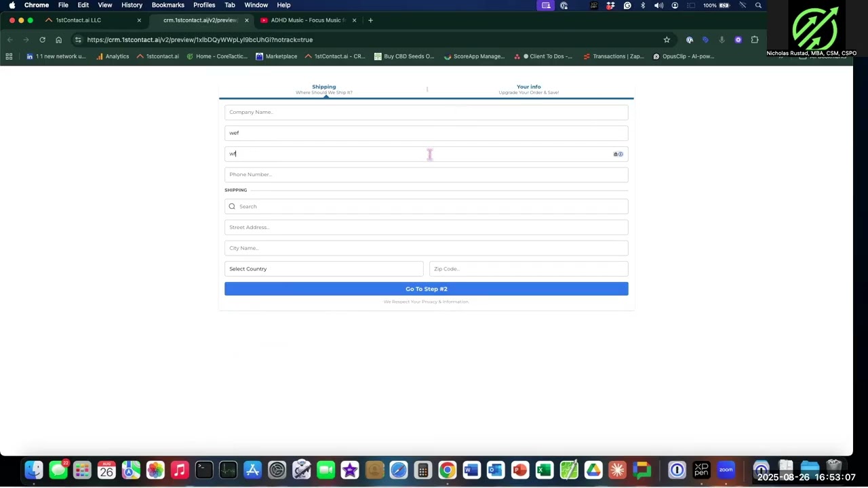Open Messages from the dock
The image size is (868, 488).
pos(58,470)
